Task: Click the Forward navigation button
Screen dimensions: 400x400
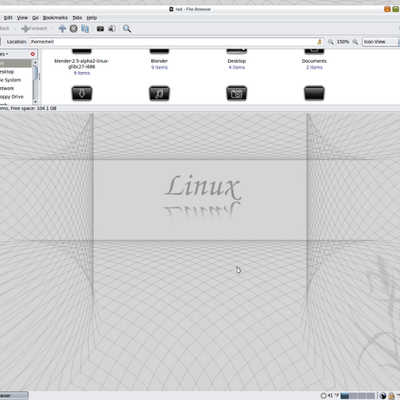Action: click(34, 29)
